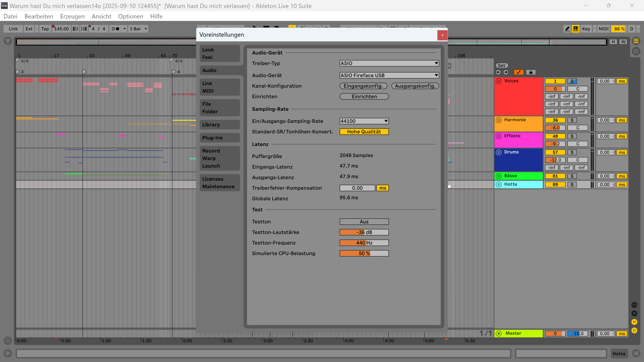Select the Look Feel preferences tab

[220, 53]
